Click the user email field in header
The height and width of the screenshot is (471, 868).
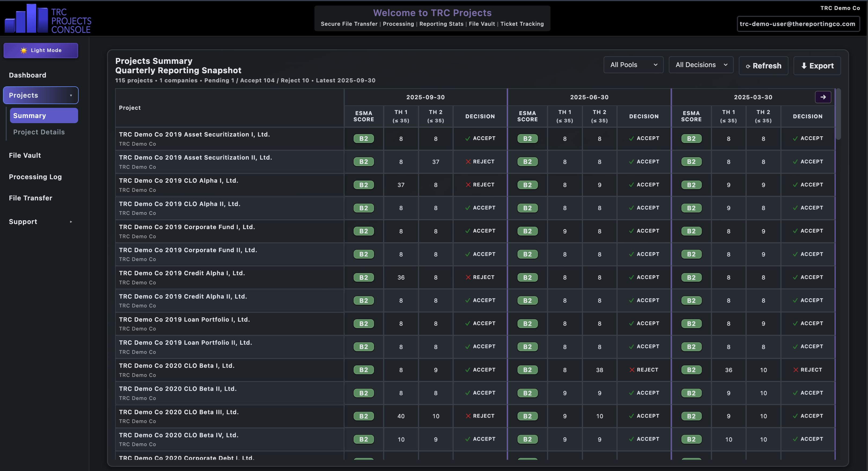coord(797,24)
